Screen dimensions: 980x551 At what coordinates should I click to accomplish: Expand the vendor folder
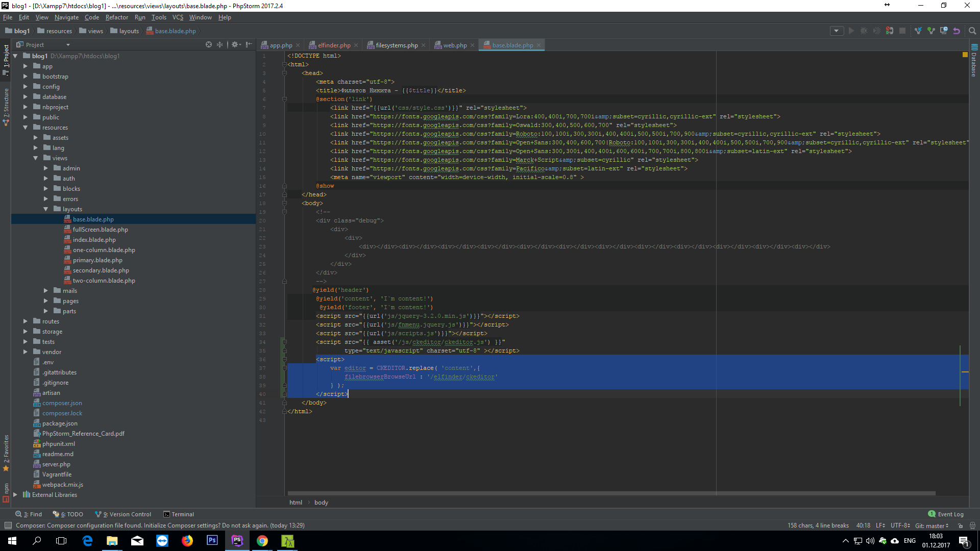click(x=25, y=352)
